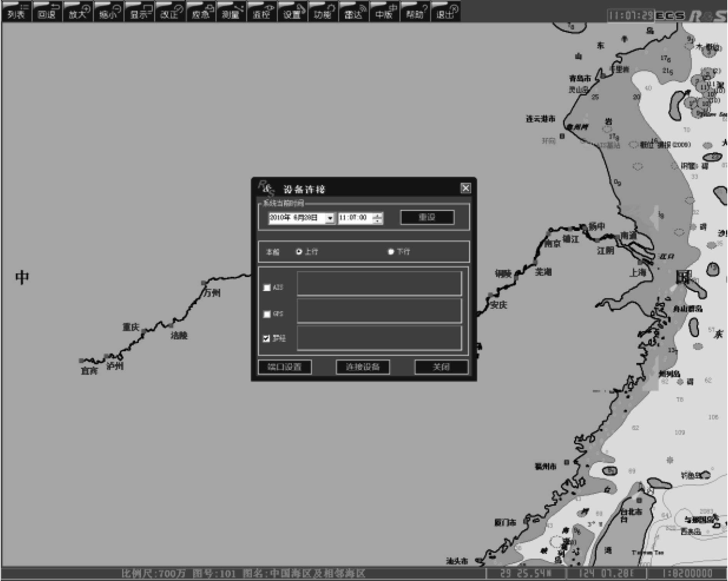728x581 pixels.
Task: Click the 放大 (zoom in) chart icon
Action: [78, 12]
